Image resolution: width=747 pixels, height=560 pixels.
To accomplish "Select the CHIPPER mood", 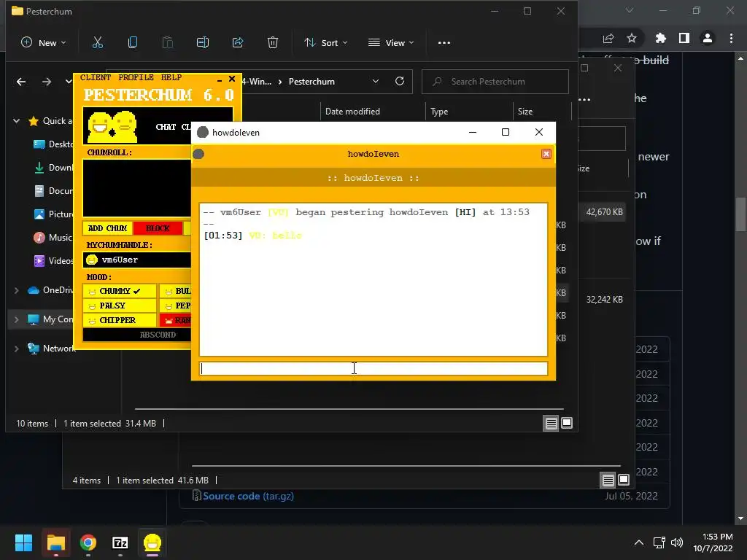I will click(x=120, y=321).
